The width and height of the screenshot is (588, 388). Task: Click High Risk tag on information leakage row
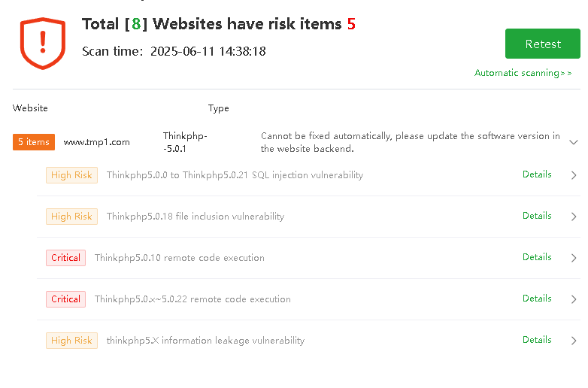pyautogui.click(x=71, y=341)
